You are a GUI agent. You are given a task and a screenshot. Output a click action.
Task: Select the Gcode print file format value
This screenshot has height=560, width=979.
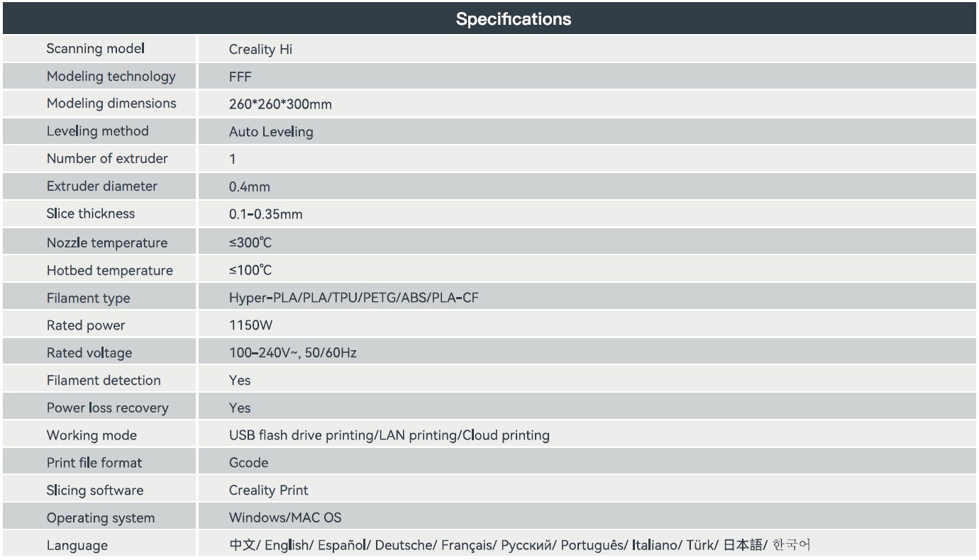click(x=249, y=463)
